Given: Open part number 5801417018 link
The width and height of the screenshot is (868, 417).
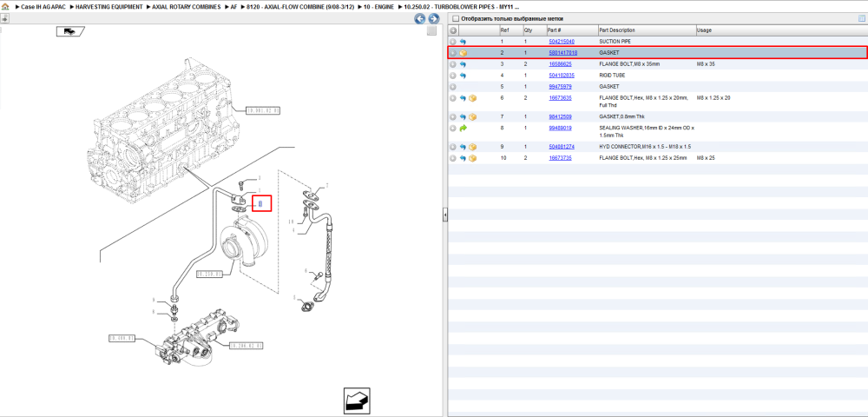Looking at the screenshot, I should click(x=563, y=53).
